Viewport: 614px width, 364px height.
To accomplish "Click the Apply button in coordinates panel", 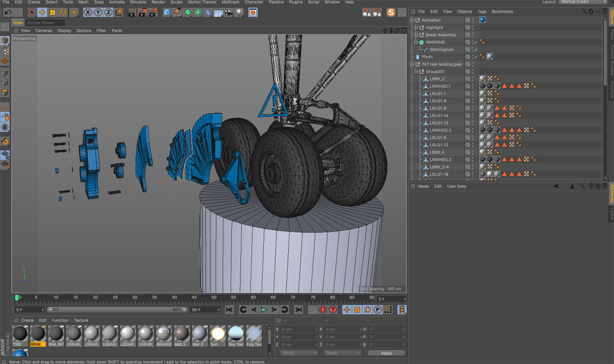I will click(386, 353).
